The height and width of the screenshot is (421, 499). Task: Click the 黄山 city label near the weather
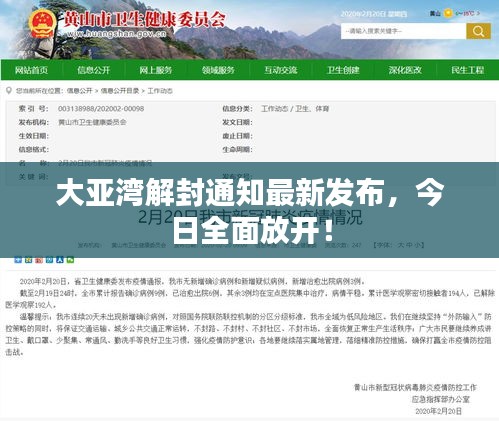[435, 14]
